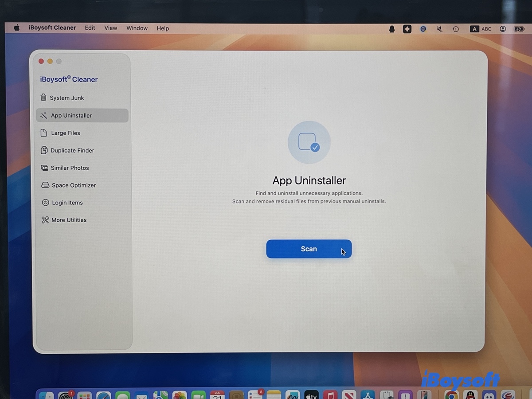Open the Window menu
Image resolution: width=532 pixels, height=399 pixels.
point(137,28)
